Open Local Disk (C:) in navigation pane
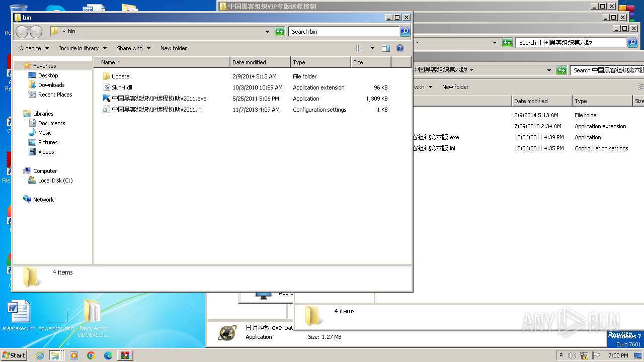 click(55, 180)
